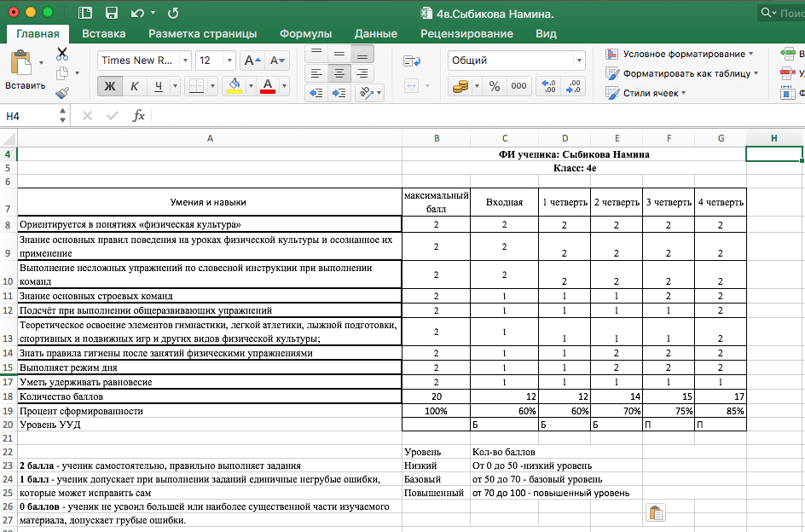
Task: Click the search magnifier in the title bar
Action: [x=767, y=13]
